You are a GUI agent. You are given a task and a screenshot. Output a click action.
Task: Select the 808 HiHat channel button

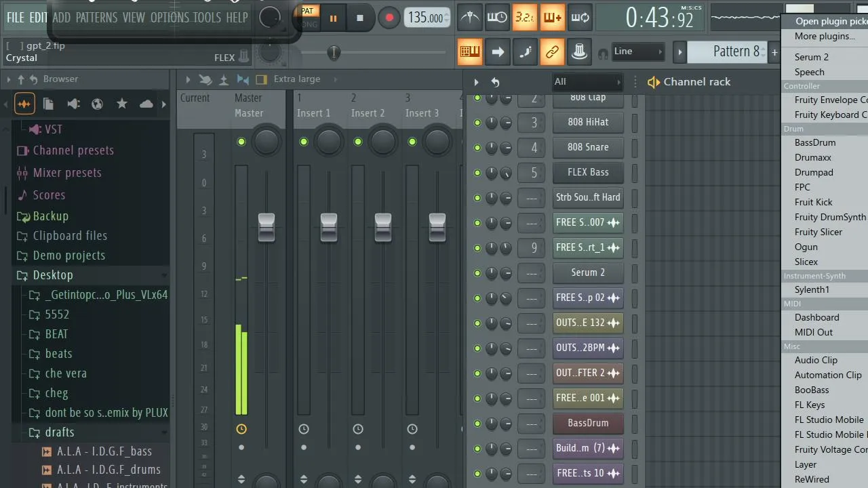[x=588, y=123]
